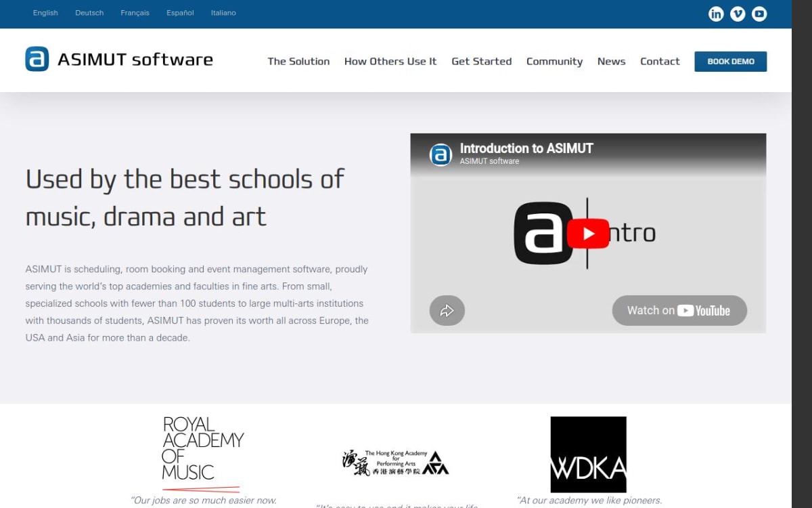Screen dimensions: 812x508
Task: Open the YouTube social icon in header
Action: point(759,14)
